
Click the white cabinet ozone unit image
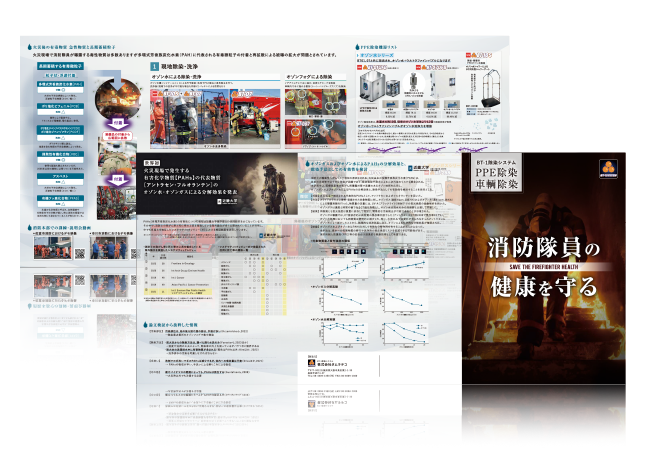click(x=442, y=84)
